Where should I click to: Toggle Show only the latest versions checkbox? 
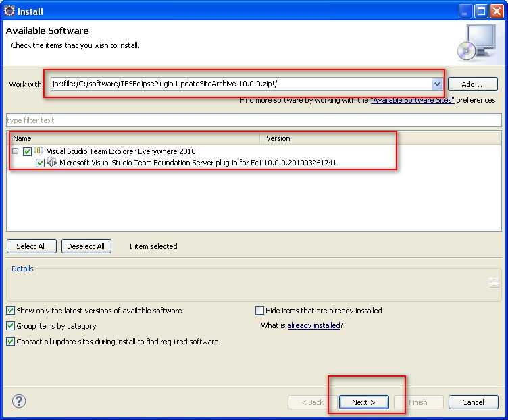(10, 311)
